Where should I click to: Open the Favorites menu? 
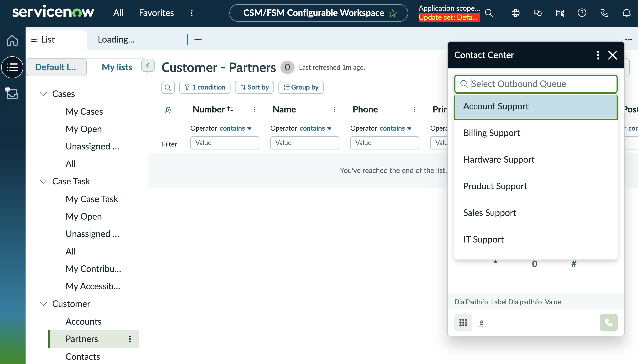156,13
